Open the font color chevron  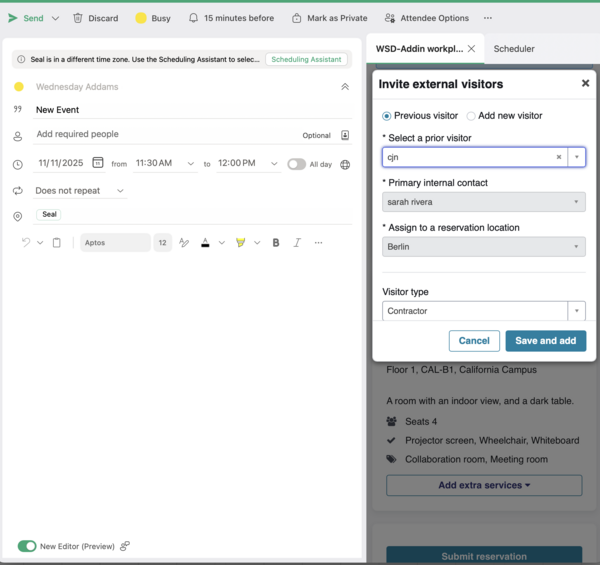[x=222, y=243]
